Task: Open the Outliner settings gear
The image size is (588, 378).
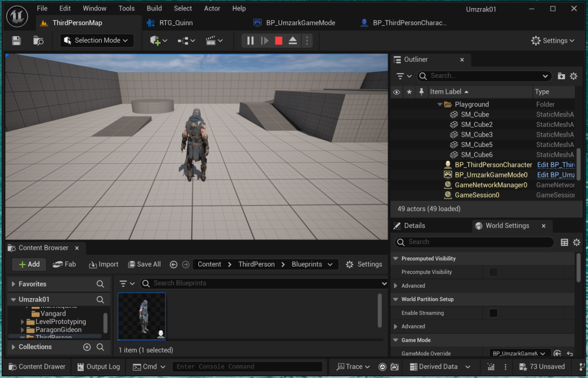Action: click(x=574, y=76)
